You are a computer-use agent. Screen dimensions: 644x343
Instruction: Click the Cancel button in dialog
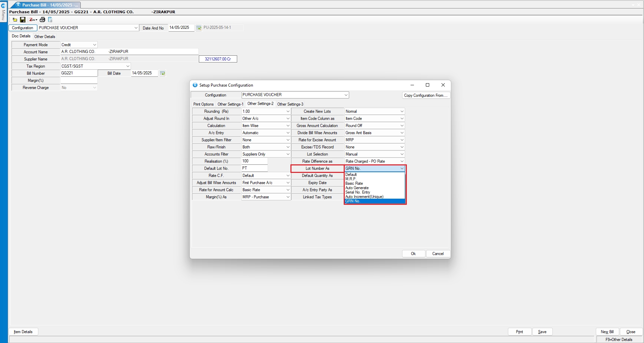pos(438,254)
